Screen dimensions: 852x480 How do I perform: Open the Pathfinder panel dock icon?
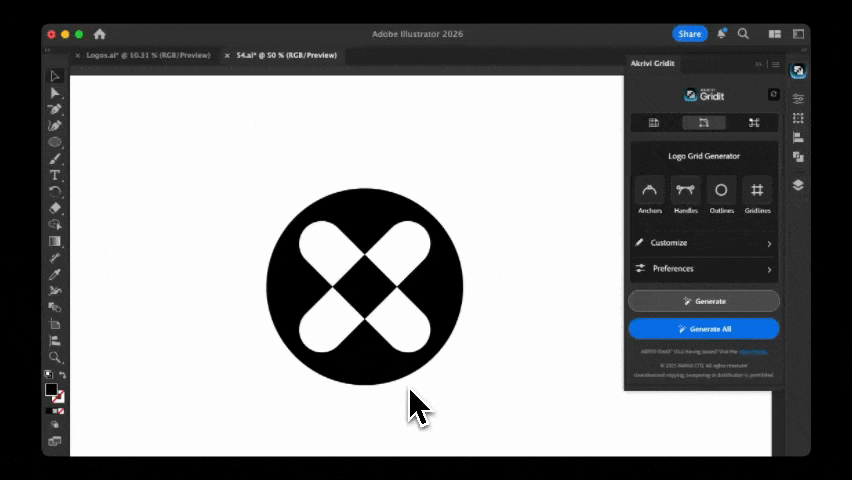798,157
